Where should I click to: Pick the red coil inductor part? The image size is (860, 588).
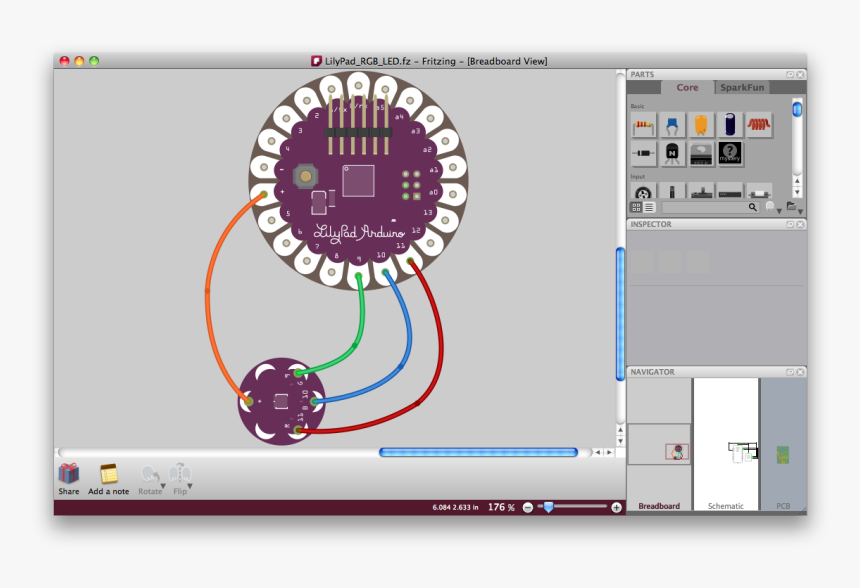pos(759,126)
